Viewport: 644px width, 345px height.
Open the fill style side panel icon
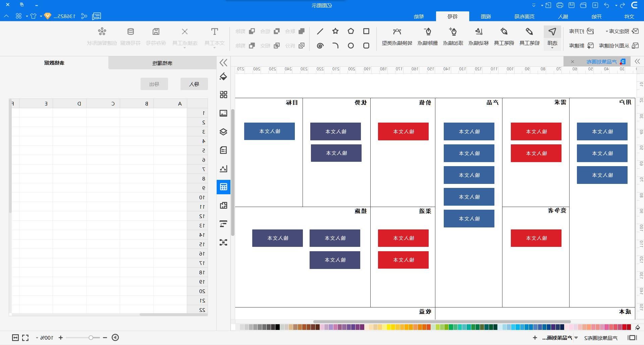223,76
